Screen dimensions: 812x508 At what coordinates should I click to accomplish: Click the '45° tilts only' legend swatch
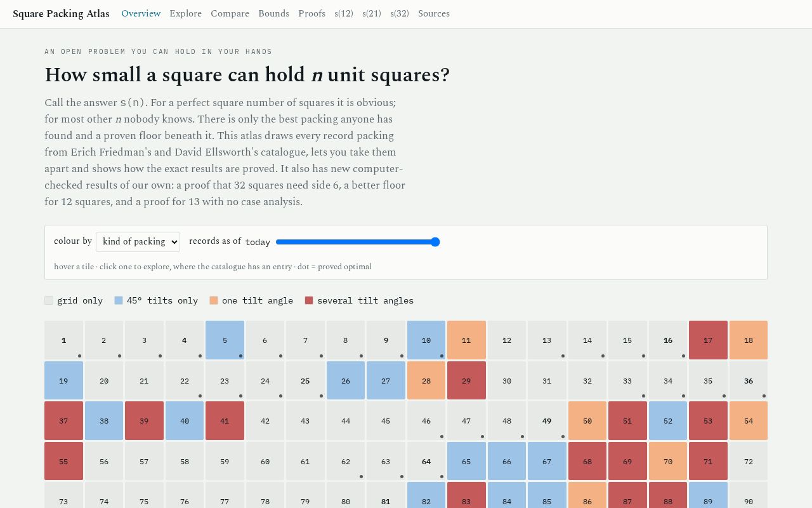119,300
